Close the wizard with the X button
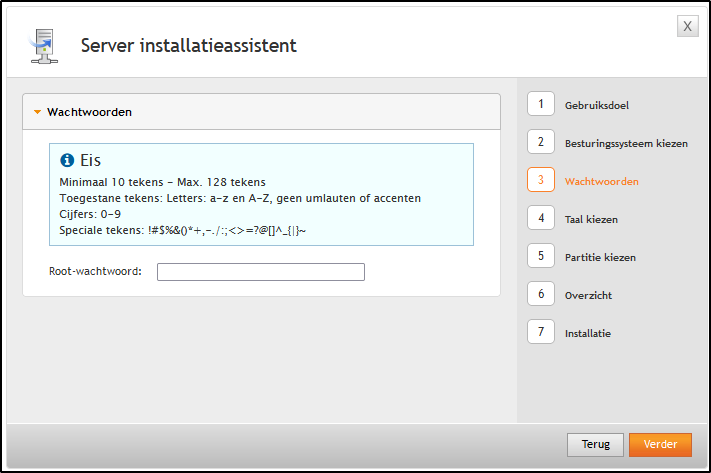This screenshot has height=473, width=711. coord(687,26)
